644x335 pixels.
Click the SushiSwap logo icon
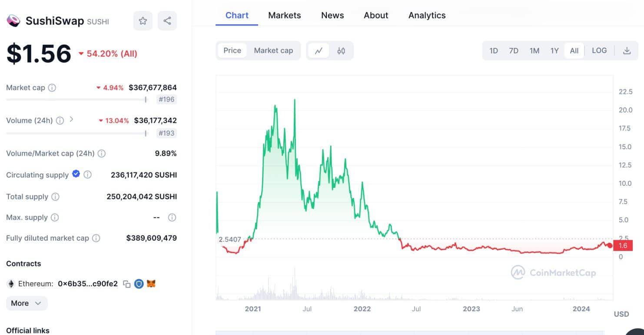coord(13,20)
